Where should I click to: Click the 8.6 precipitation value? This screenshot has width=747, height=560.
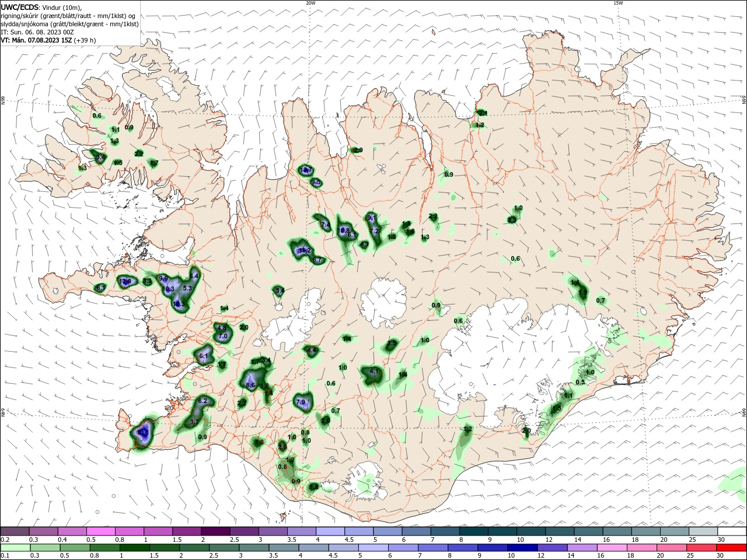click(251, 386)
